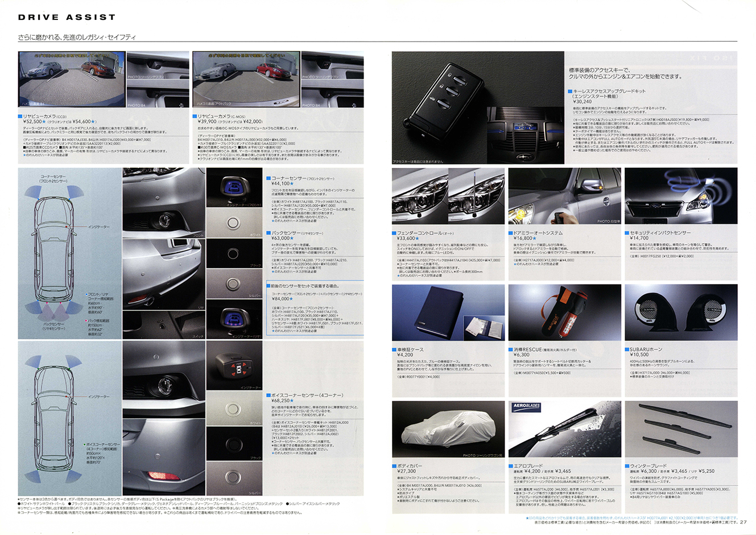The image size is (756, 535).
Task: Pick the シルバー sample beside ボイスコーナーセンサー
Action: 234,479
